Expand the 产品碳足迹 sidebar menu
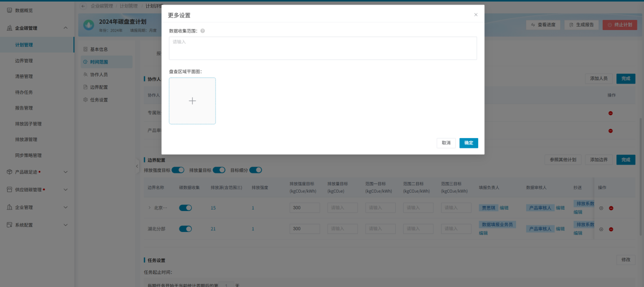The height and width of the screenshot is (287, 644). [x=65, y=172]
